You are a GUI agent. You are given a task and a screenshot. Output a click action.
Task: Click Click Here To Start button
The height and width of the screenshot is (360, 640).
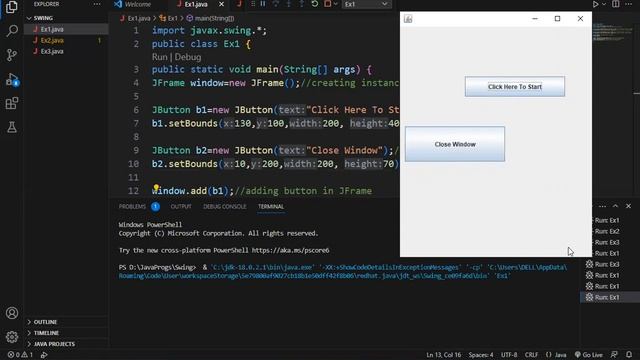(515, 87)
